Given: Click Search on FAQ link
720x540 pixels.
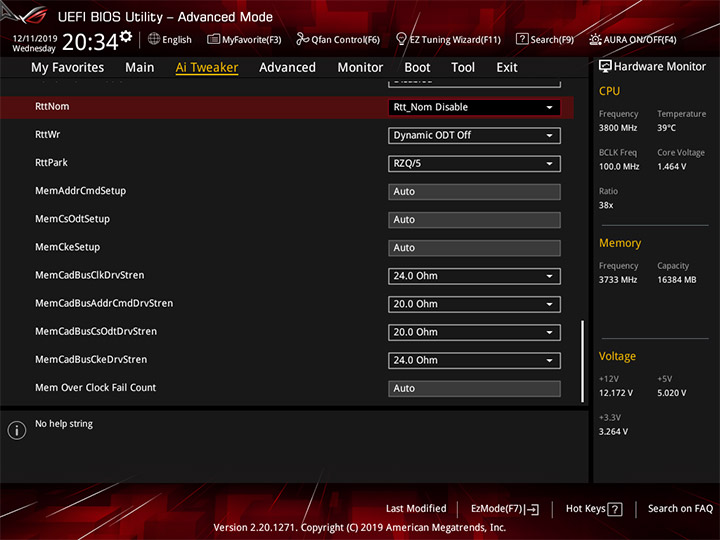Looking at the screenshot, I should point(680,508).
